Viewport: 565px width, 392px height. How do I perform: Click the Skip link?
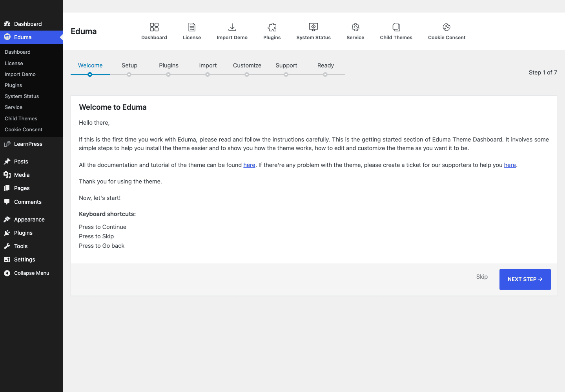[482, 277]
